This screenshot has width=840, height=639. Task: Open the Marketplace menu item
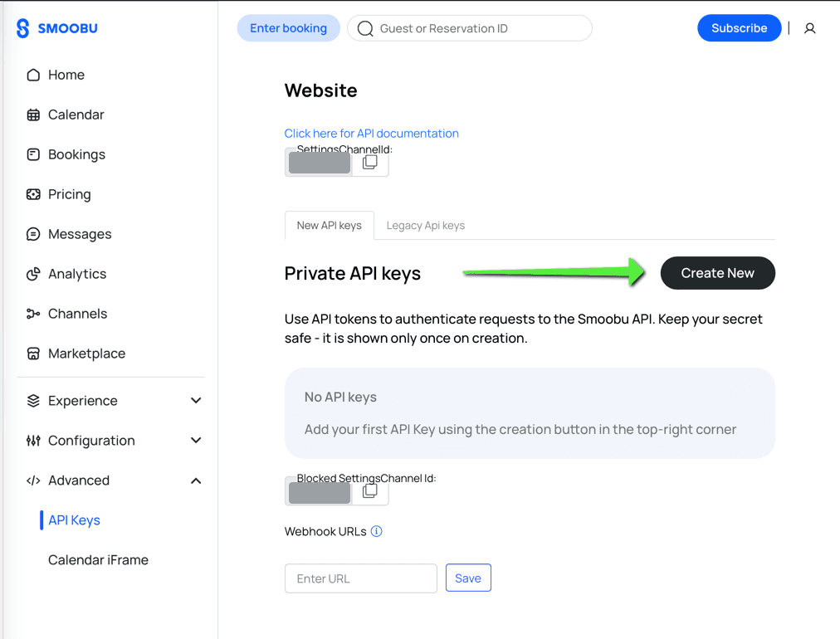87,354
